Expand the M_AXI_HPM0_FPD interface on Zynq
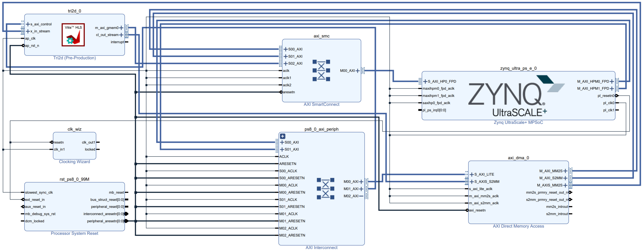This screenshot has width=644, height=251. [612, 82]
